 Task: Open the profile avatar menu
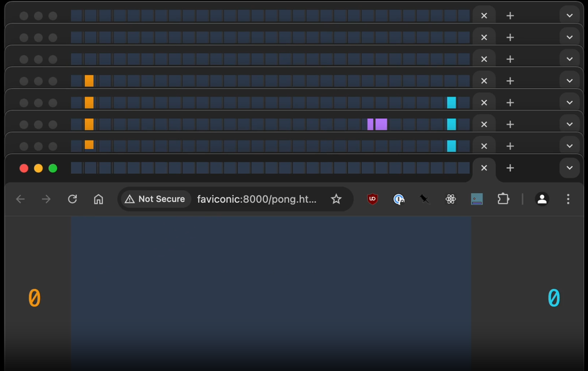pyautogui.click(x=541, y=199)
